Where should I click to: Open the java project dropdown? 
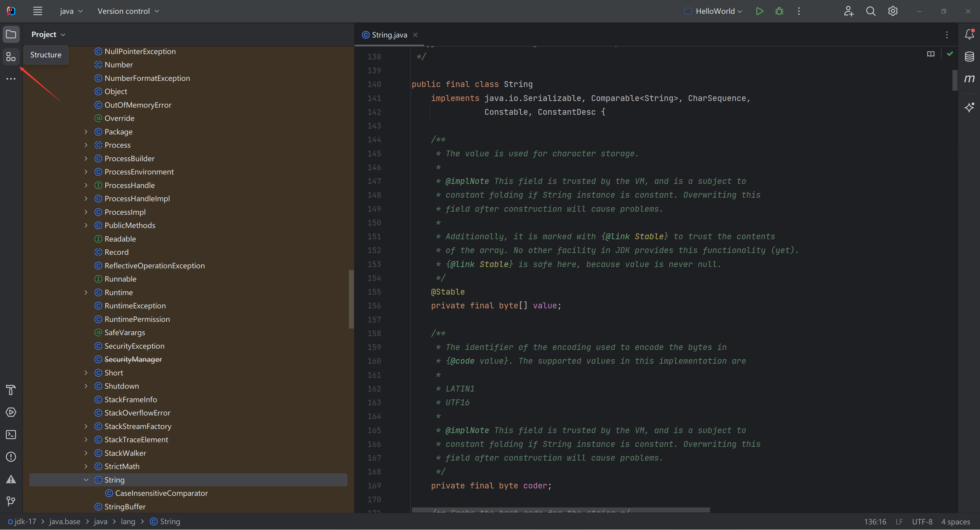[x=71, y=11]
